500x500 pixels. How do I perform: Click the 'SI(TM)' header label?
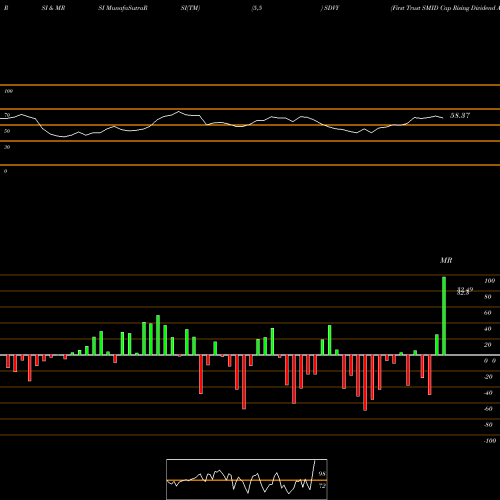click(x=190, y=8)
